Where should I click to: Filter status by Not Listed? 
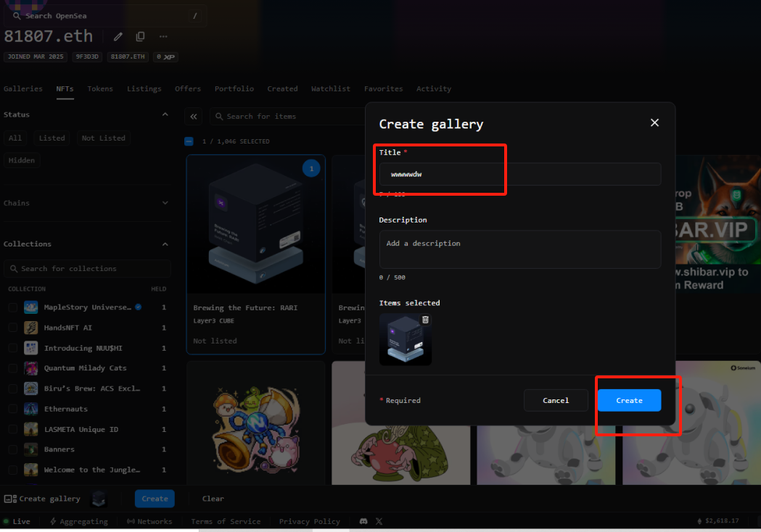point(103,138)
